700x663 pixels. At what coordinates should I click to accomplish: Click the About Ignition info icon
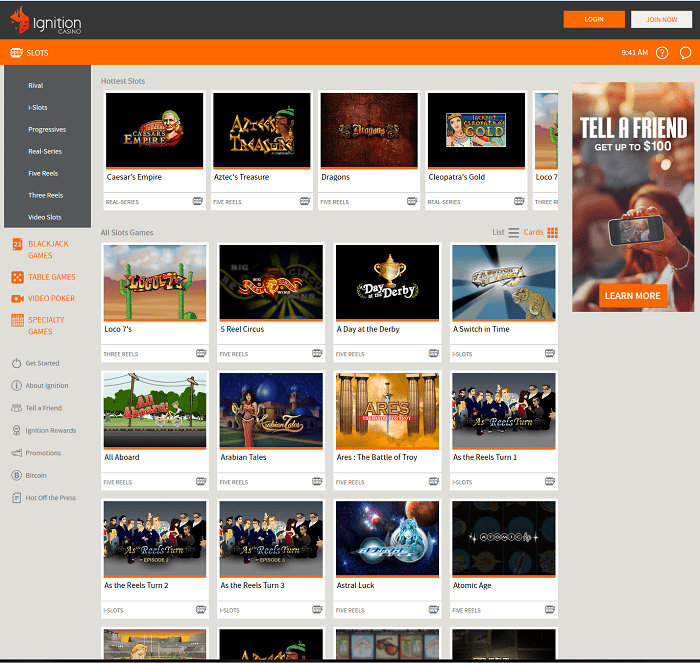tap(17, 385)
